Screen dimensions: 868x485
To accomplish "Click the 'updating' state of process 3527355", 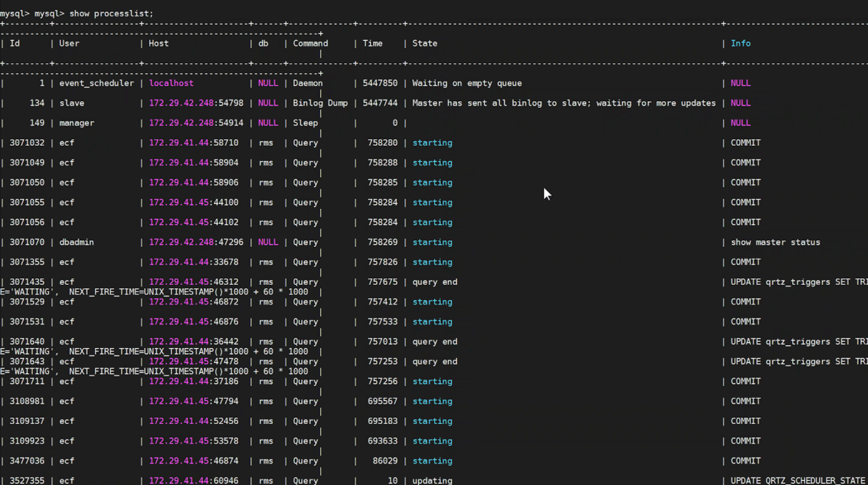I will tap(432, 480).
